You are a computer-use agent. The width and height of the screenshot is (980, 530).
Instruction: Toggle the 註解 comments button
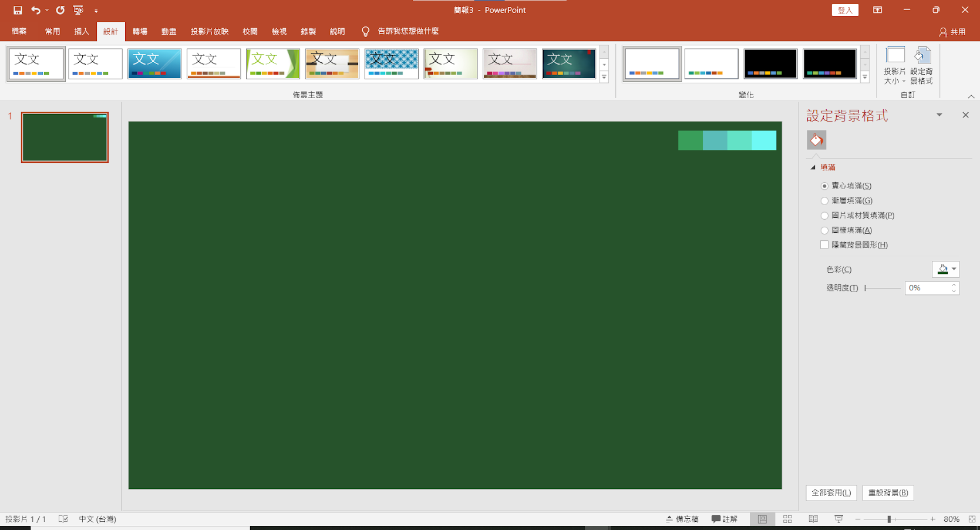(x=725, y=519)
